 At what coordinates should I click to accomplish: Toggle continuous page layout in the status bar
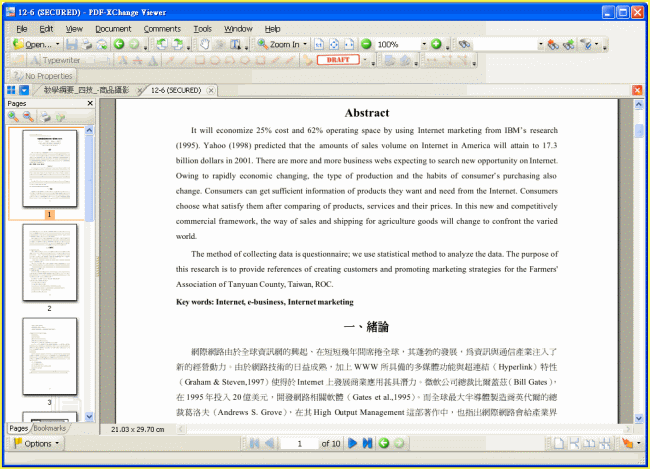coord(575,443)
